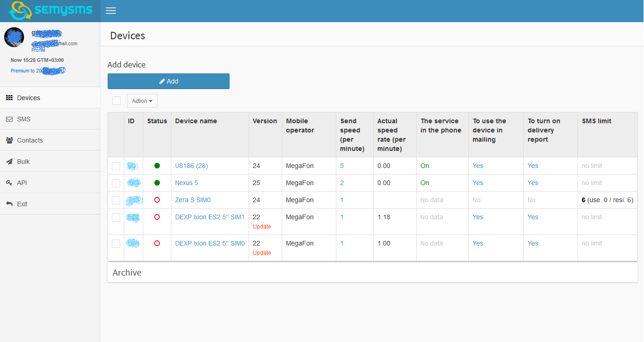Click red status circle for DEXP SIM1
This screenshot has width=644, height=342.
pyautogui.click(x=157, y=217)
